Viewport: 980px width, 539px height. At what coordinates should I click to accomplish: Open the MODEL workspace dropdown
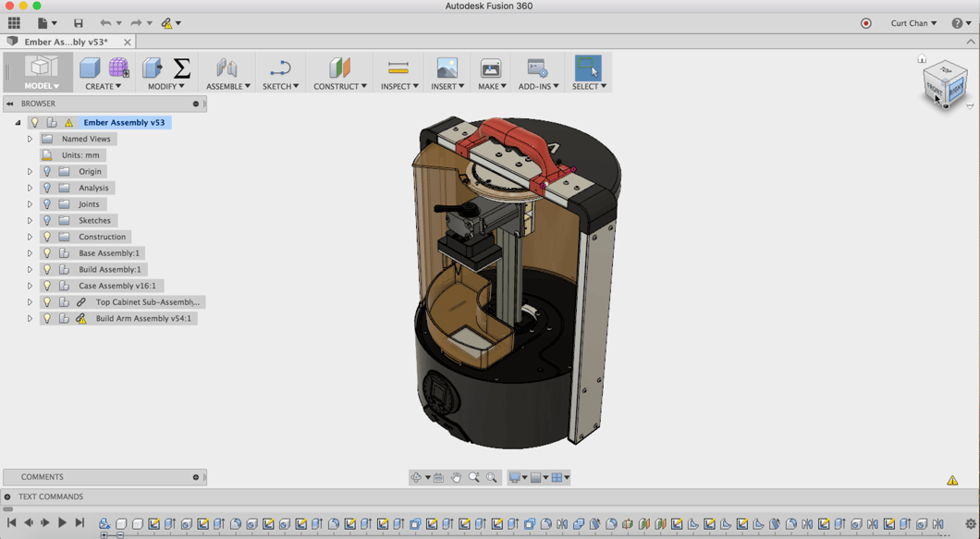[42, 86]
